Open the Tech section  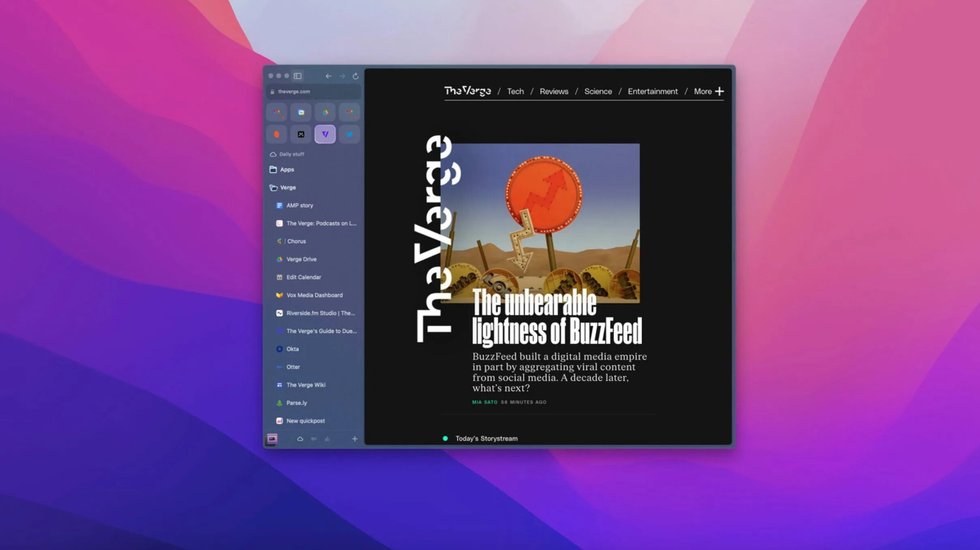click(x=515, y=91)
